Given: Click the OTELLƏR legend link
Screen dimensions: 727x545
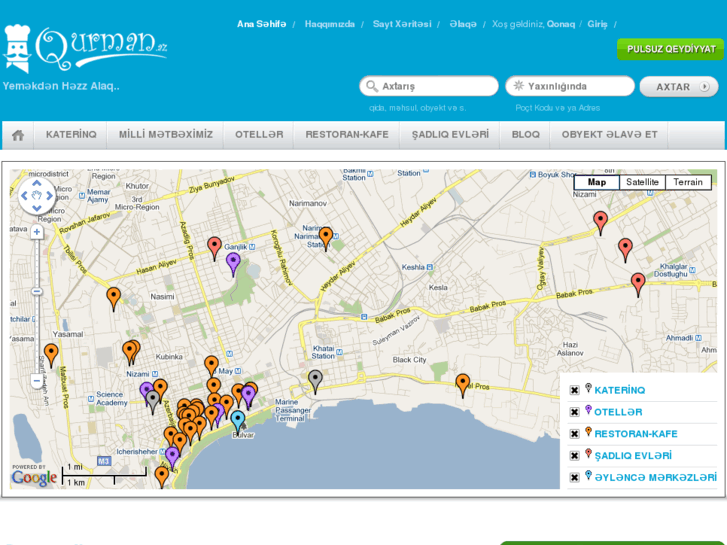Looking at the screenshot, I should tap(618, 412).
